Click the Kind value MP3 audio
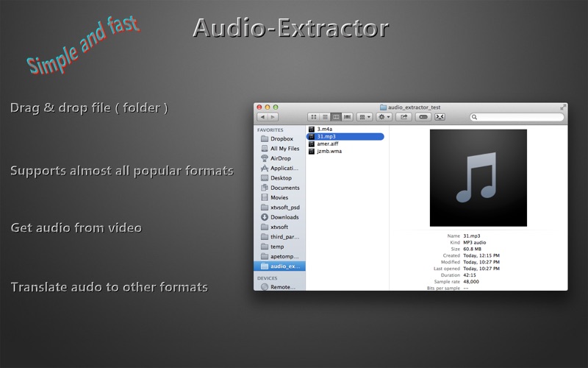 point(474,242)
